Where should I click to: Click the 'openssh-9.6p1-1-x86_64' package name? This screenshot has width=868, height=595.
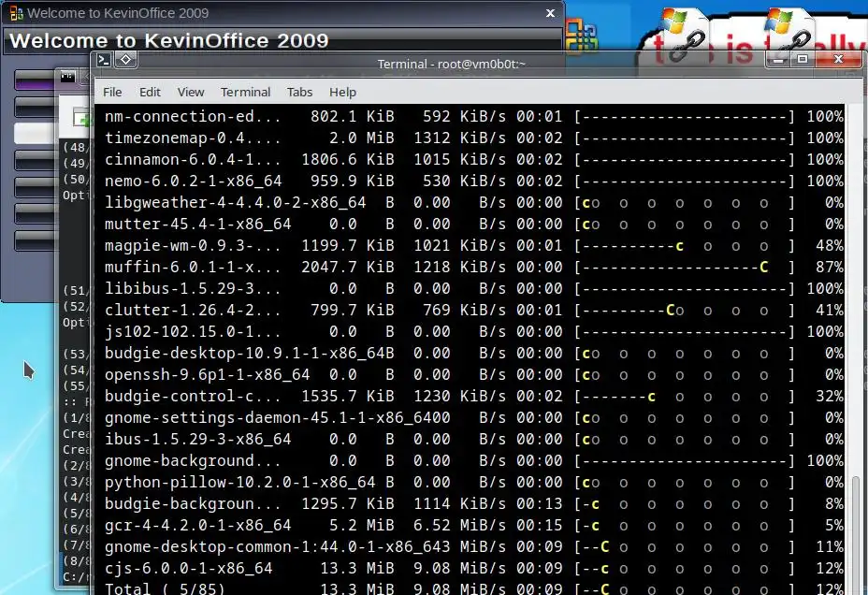[207, 375]
